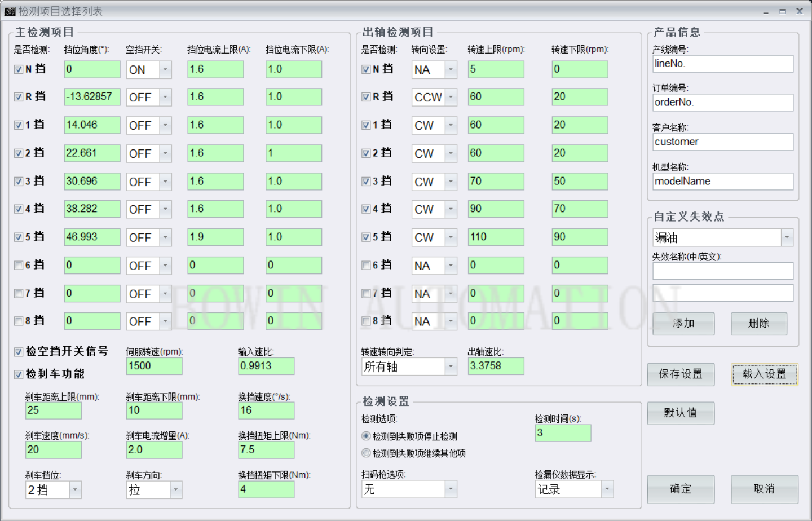This screenshot has height=521, width=812.
Task: Click the app icon in the title bar
Action: pyautogui.click(x=10, y=11)
